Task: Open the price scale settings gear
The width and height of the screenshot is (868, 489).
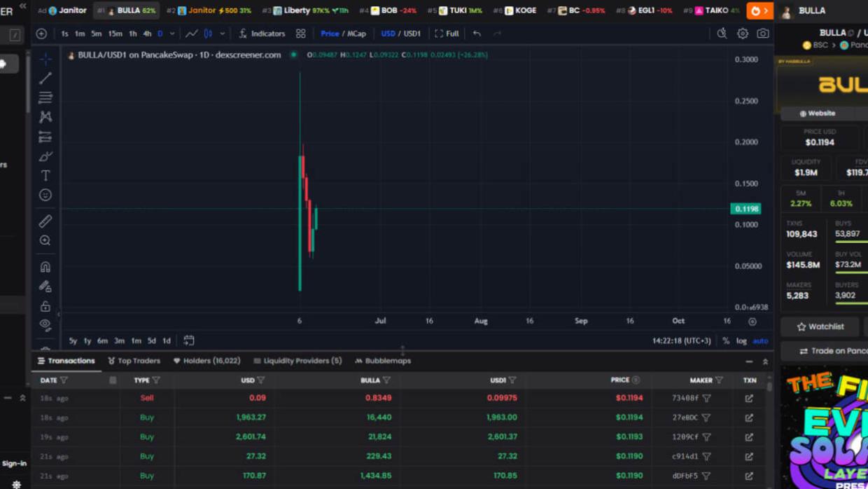Action: pos(752,322)
